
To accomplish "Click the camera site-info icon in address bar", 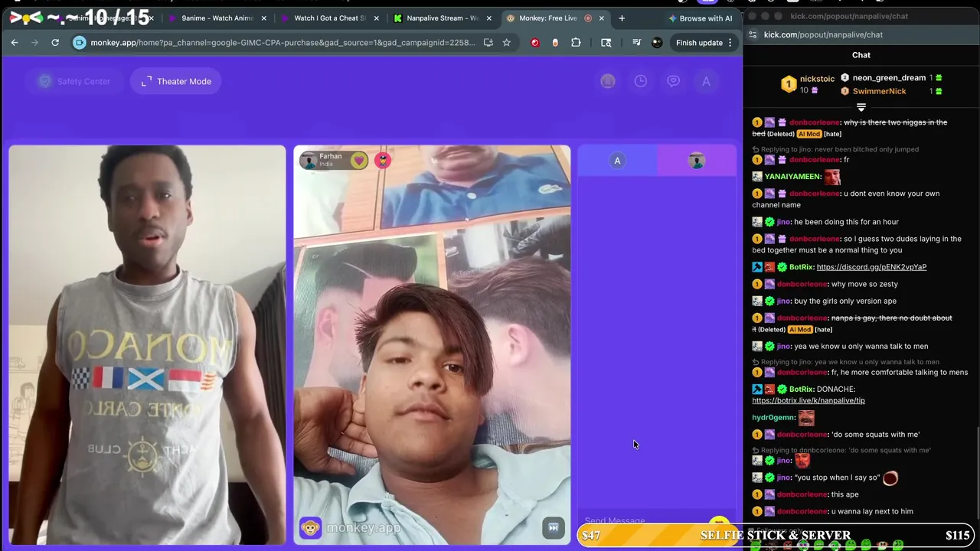I will coord(79,43).
